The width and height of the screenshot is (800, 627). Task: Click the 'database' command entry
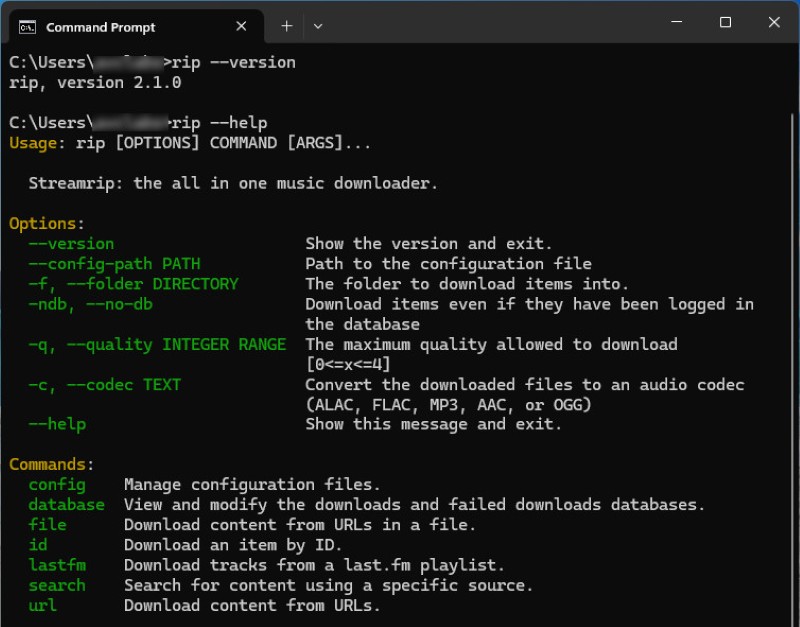66,505
